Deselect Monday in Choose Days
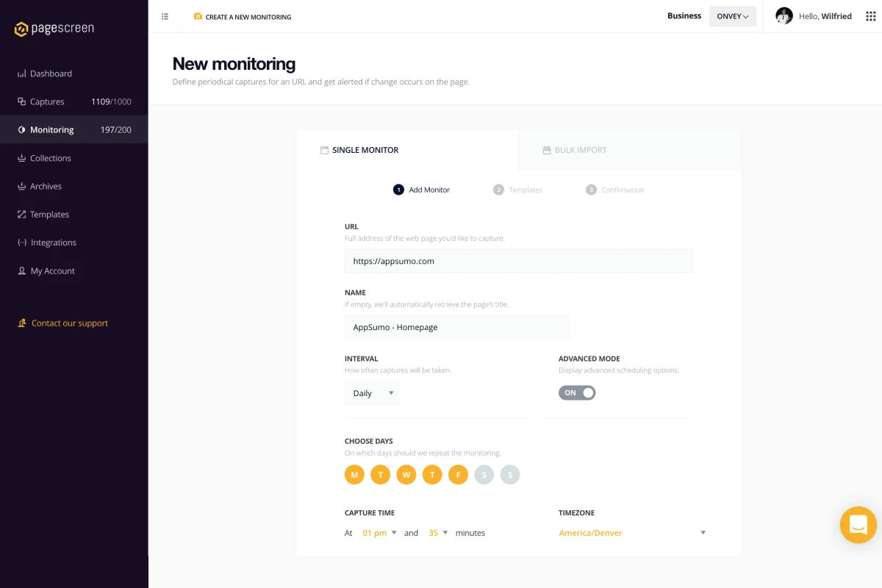882x588 pixels. tap(354, 475)
